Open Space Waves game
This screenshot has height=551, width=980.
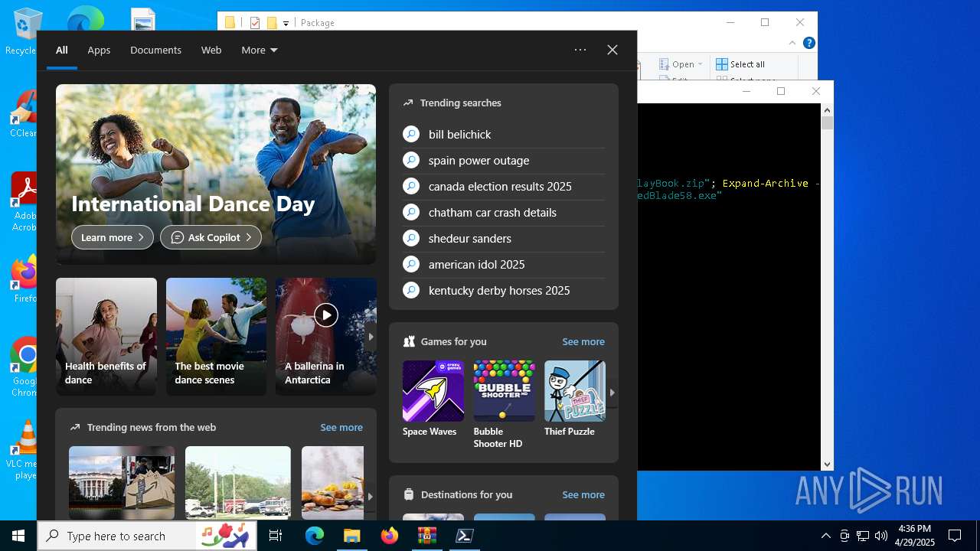click(x=433, y=399)
